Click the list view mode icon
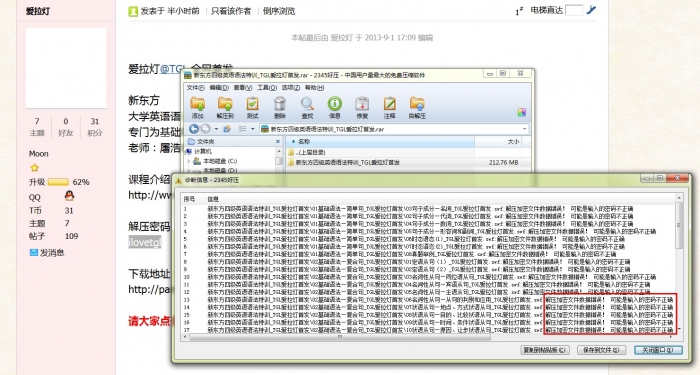 pyautogui.click(x=242, y=129)
